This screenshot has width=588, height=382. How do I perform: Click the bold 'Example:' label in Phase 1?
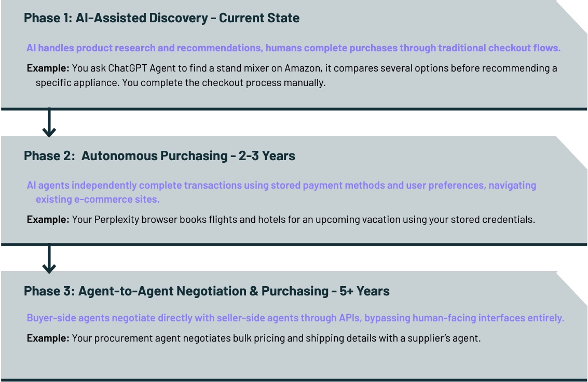tap(48, 68)
